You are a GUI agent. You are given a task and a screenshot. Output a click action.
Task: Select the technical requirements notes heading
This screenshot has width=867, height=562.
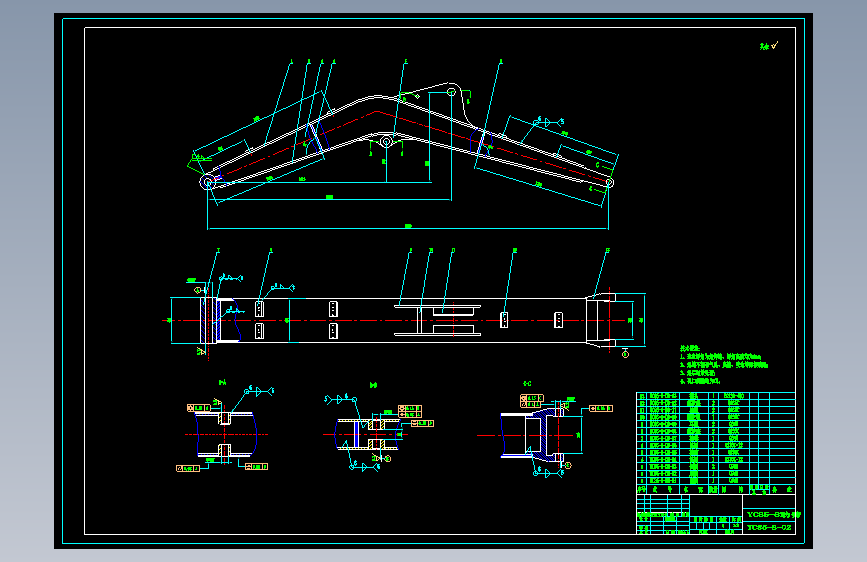[x=690, y=348]
